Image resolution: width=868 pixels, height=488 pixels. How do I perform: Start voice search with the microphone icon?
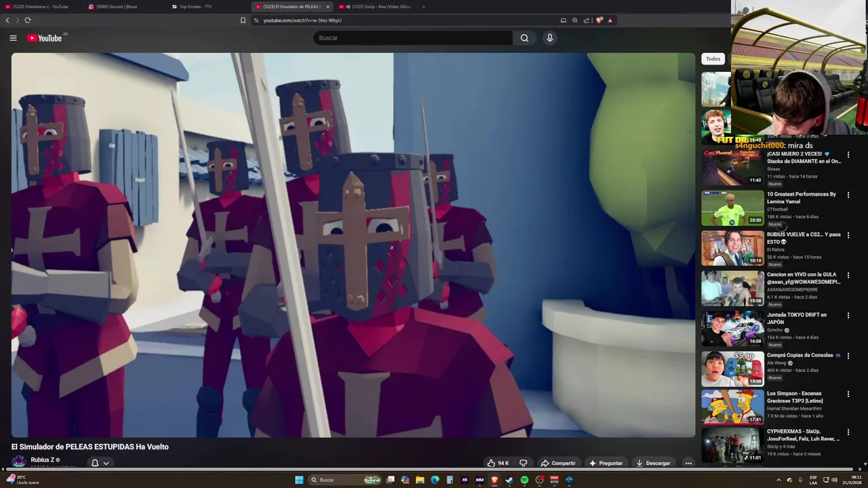(x=550, y=38)
